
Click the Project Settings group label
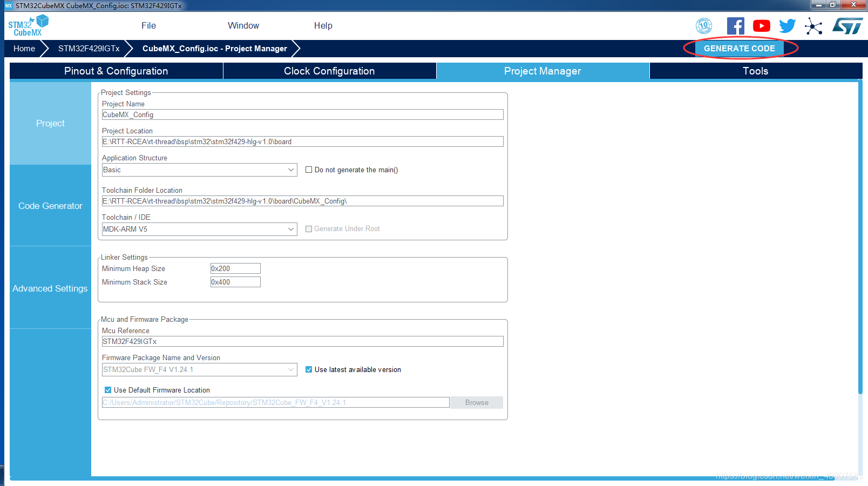point(126,92)
